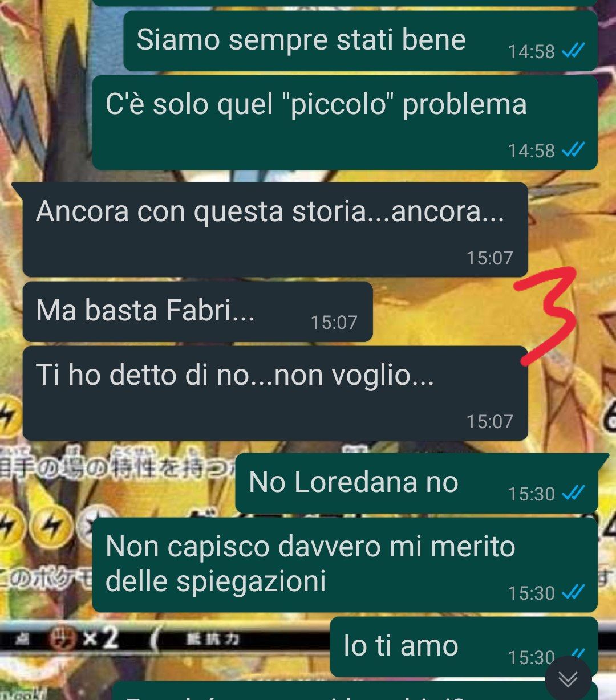This screenshot has width=616, height=700.
Task: Select the message "Siamo sempre stati bene"
Action: click(x=360, y=41)
